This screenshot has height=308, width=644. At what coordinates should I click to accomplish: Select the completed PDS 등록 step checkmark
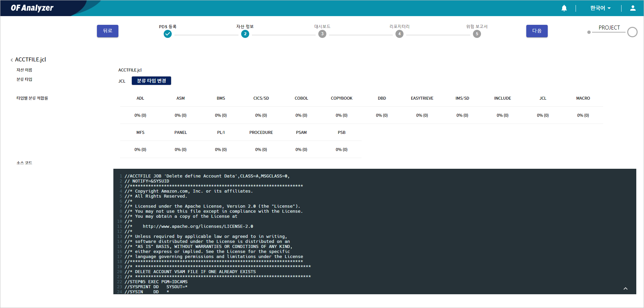point(168,34)
